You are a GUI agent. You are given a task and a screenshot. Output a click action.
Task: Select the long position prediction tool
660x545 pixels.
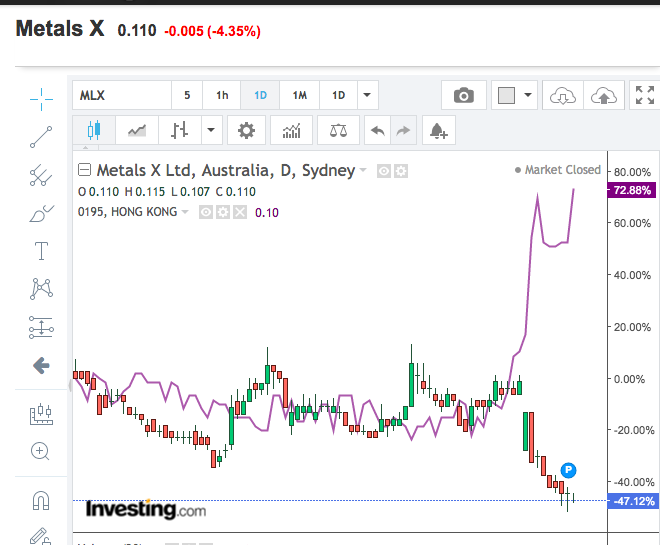point(41,327)
